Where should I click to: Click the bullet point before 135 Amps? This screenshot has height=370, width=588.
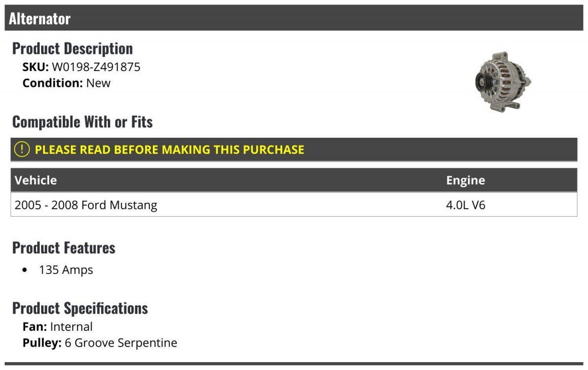[25, 270]
